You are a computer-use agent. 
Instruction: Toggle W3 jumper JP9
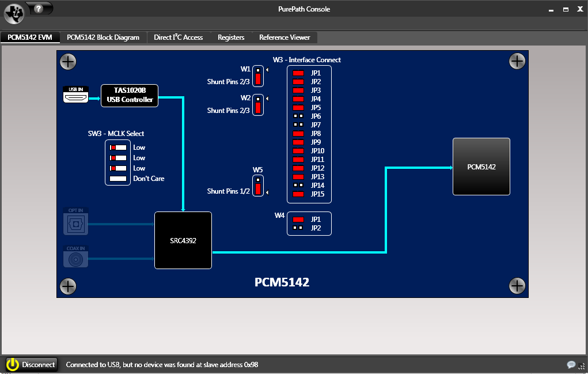point(298,142)
